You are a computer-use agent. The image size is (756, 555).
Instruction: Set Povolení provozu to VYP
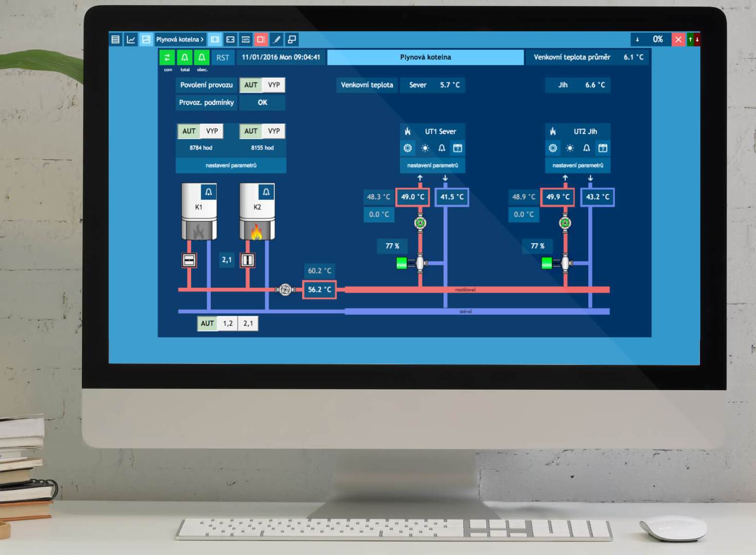pyautogui.click(x=274, y=85)
